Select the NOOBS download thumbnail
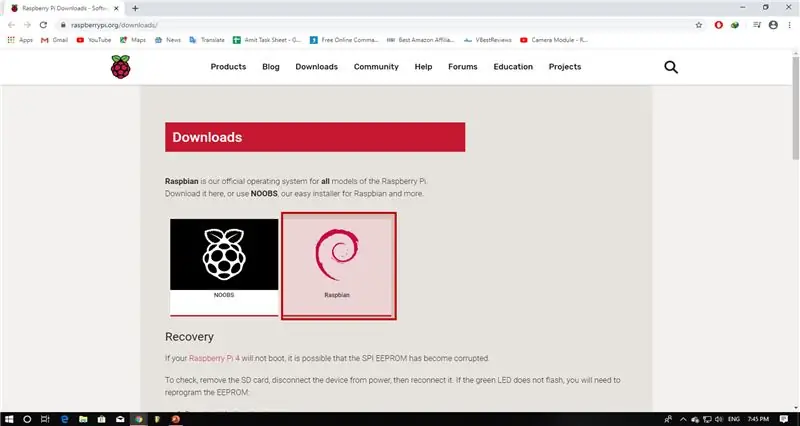The image size is (800, 426). (x=224, y=267)
